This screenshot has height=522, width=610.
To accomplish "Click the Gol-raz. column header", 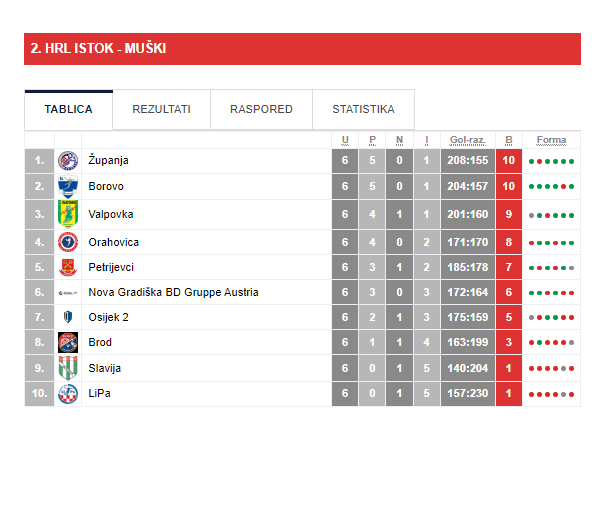I will tap(468, 140).
